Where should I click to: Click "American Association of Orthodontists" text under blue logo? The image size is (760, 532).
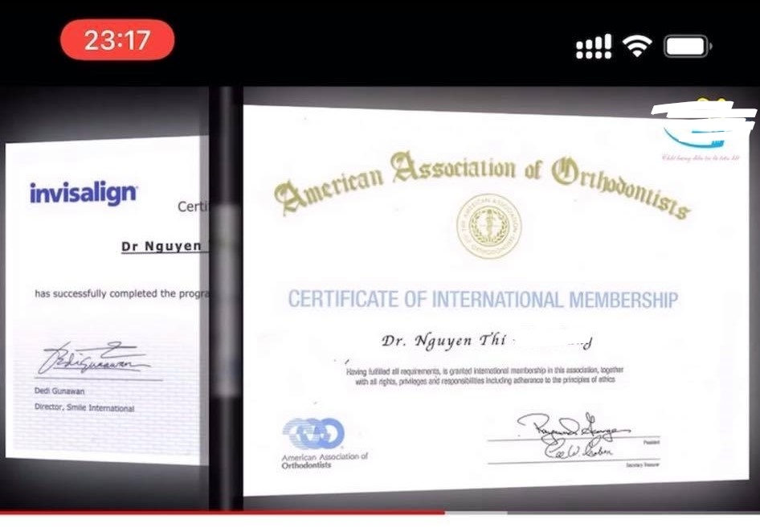click(x=325, y=460)
